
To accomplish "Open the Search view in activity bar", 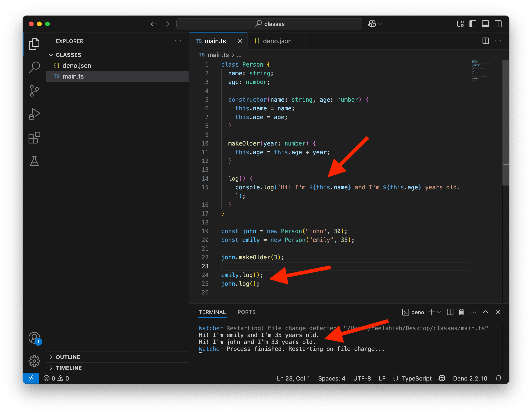I will [x=34, y=67].
